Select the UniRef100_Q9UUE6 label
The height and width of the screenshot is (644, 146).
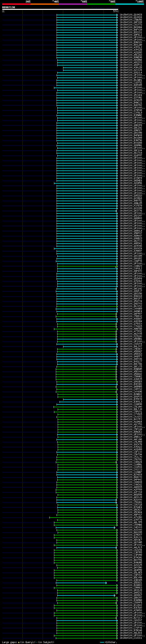click(x=131, y=382)
